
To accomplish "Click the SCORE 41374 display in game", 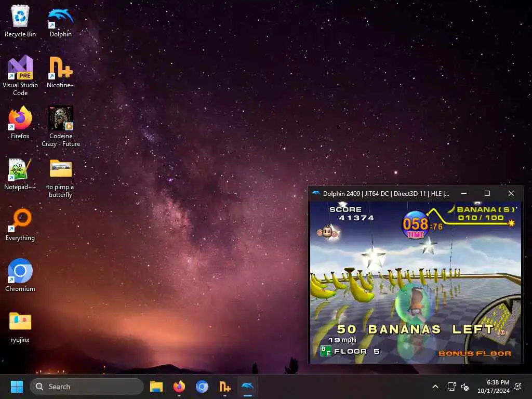I will (352, 214).
